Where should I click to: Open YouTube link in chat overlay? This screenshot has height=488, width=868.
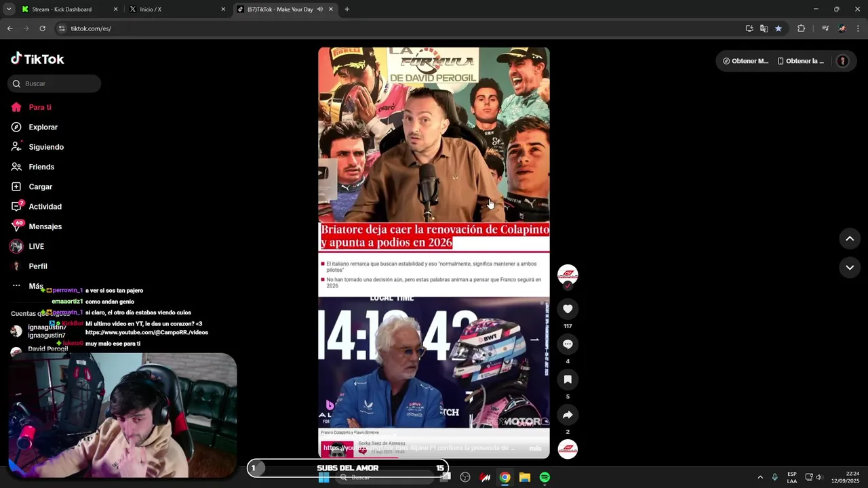pos(146,333)
